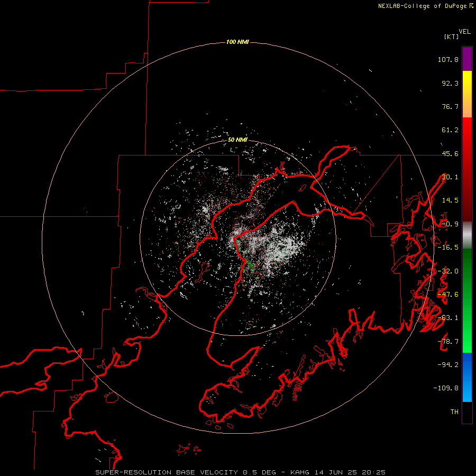Click the 100 NMI range ring label
Image resolution: width=476 pixels, height=476 pixels.
point(237,42)
